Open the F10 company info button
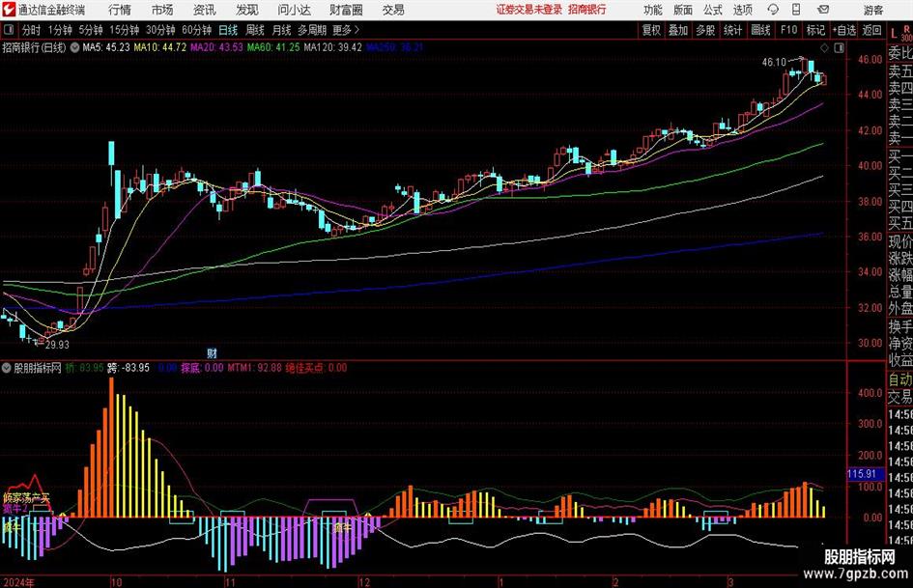 click(x=788, y=30)
